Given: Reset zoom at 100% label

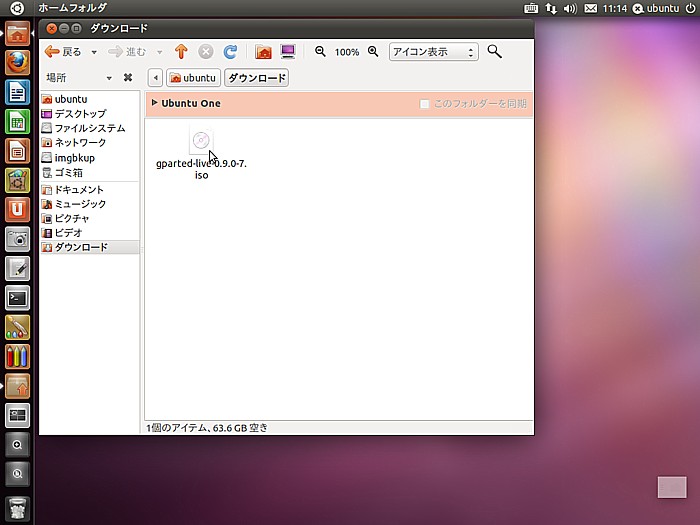Looking at the screenshot, I should coord(347,52).
